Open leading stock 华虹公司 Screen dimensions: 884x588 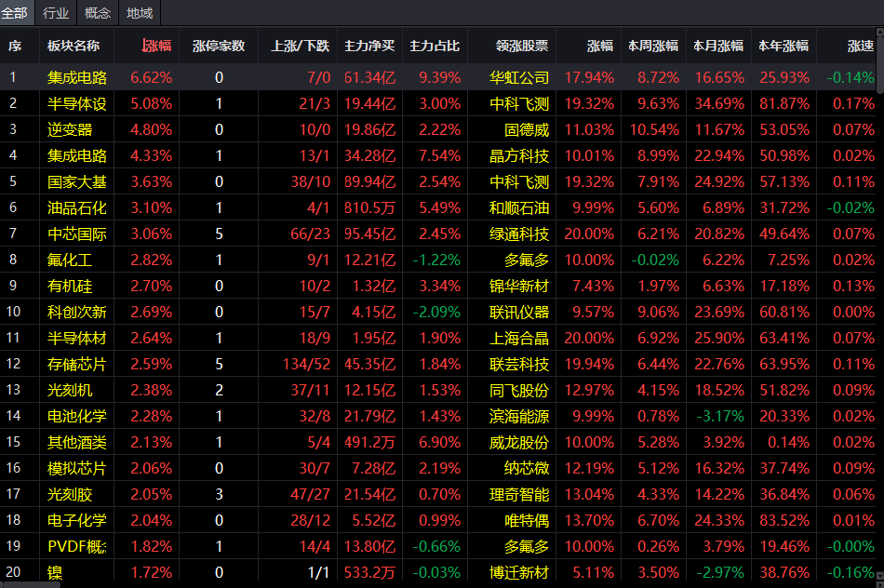coord(519,78)
